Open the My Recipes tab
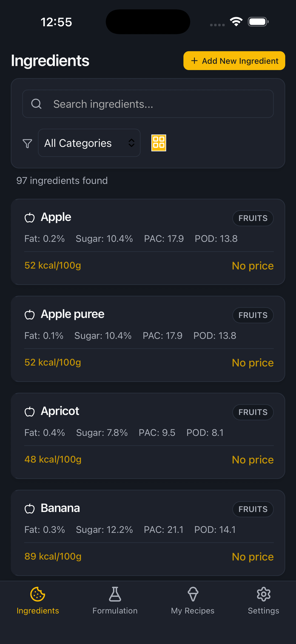The image size is (296, 644). 193,600
